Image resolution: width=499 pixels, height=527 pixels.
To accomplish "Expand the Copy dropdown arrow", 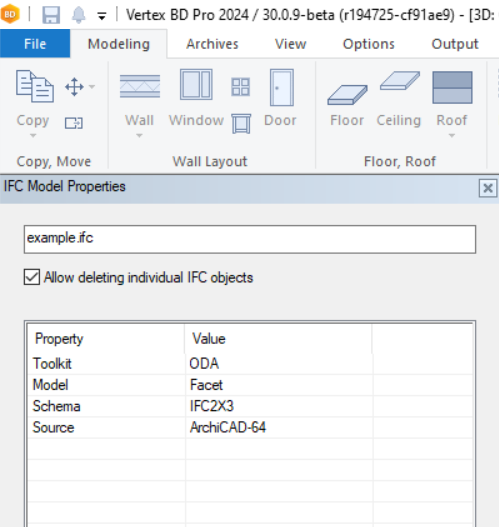I will (x=33, y=135).
